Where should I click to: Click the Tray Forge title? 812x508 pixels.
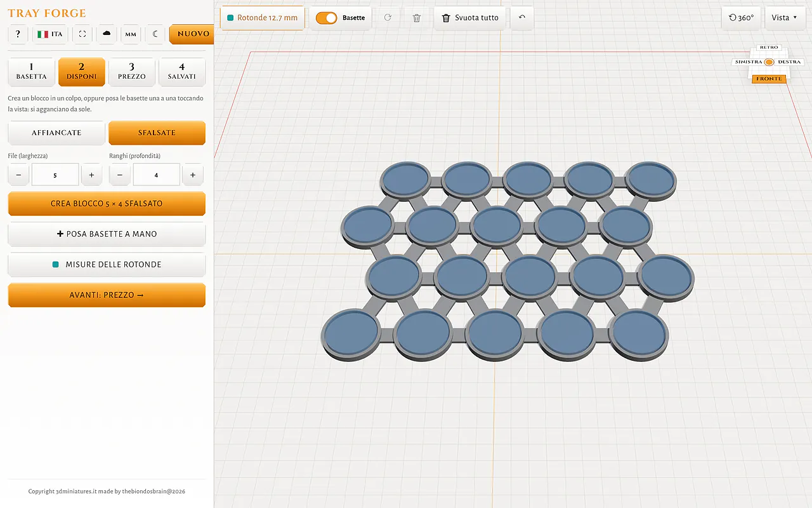(x=47, y=13)
